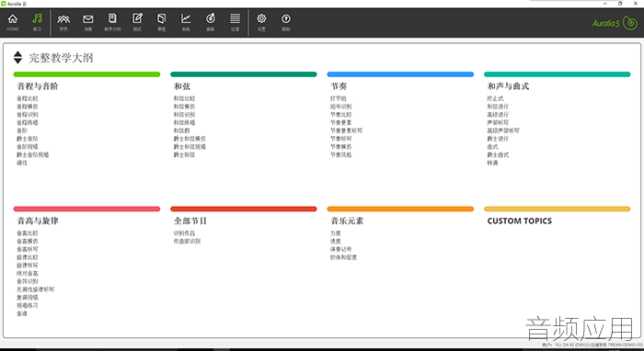Open the 和弦比较 topic
The height and width of the screenshot is (351, 644).
pyautogui.click(x=184, y=98)
